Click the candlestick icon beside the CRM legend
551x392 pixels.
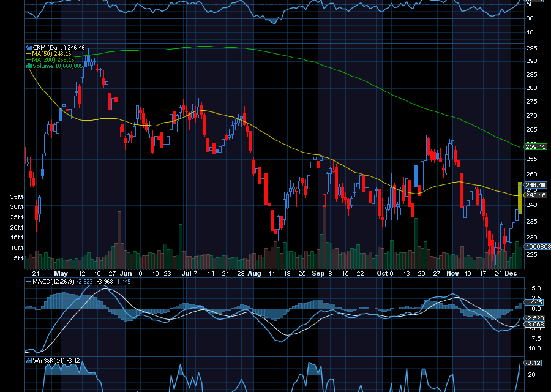[x=29, y=47]
